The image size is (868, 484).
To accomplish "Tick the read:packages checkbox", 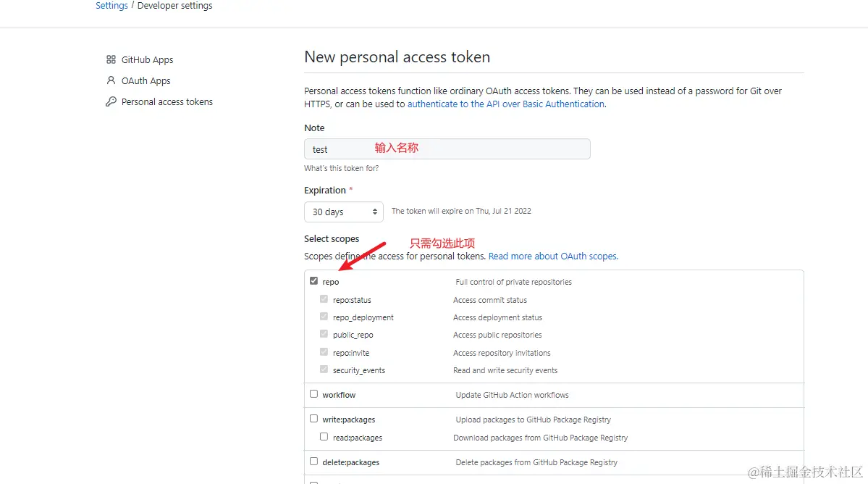I will (x=324, y=436).
